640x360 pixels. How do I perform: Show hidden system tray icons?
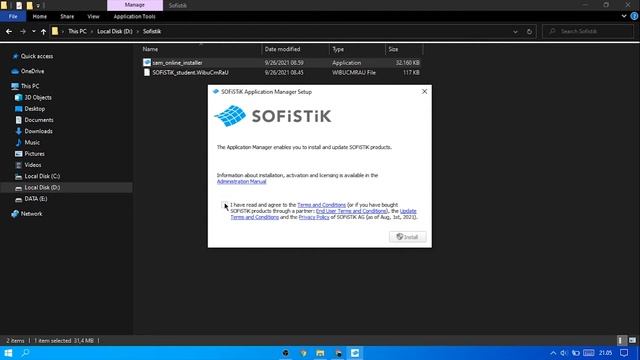coord(553,353)
